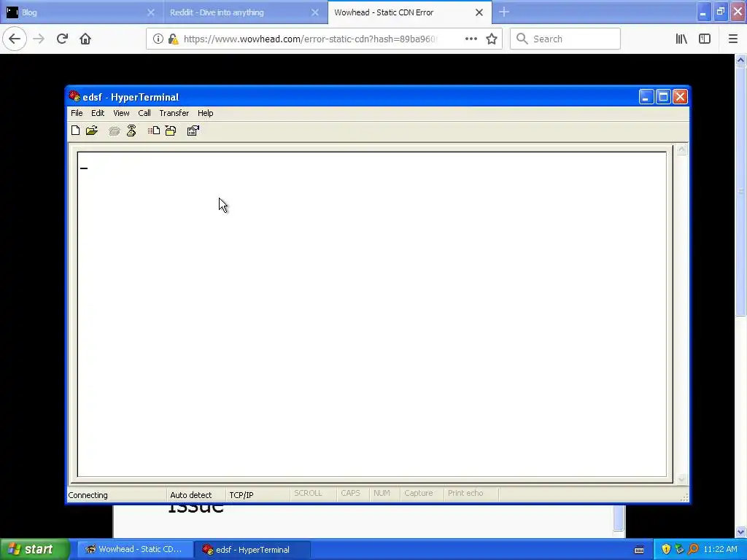Go back in the browser

(15, 39)
